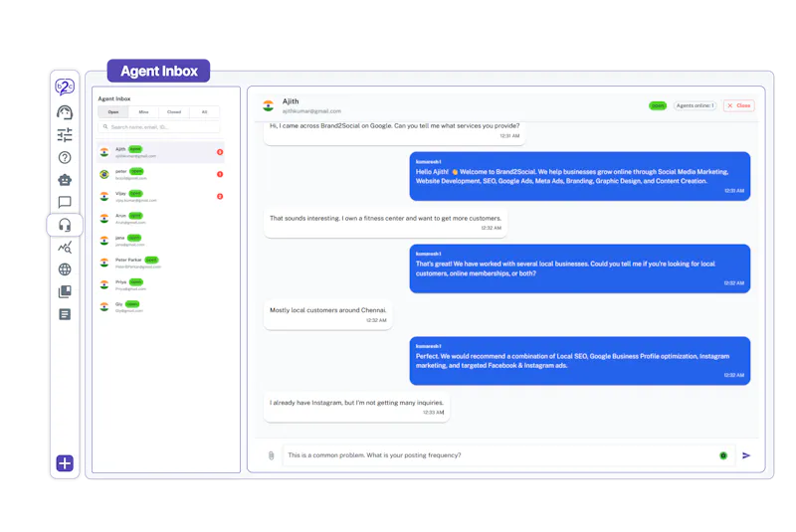The image size is (796, 532).
Task: Open the library books icon
Action: click(65, 291)
